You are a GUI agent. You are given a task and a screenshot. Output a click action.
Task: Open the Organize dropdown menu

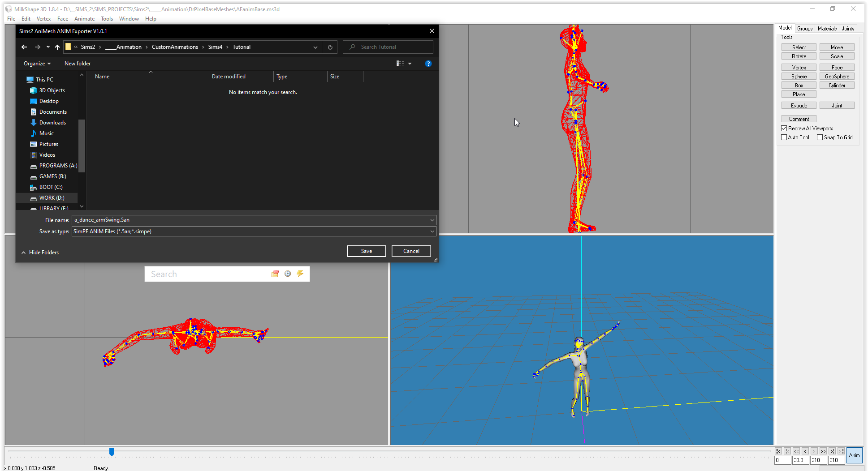click(x=37, y=64)
